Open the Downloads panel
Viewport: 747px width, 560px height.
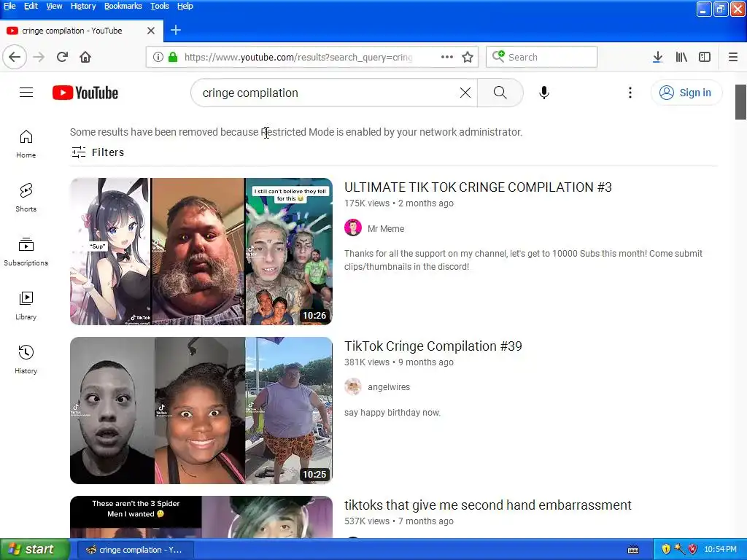point(657,57)
